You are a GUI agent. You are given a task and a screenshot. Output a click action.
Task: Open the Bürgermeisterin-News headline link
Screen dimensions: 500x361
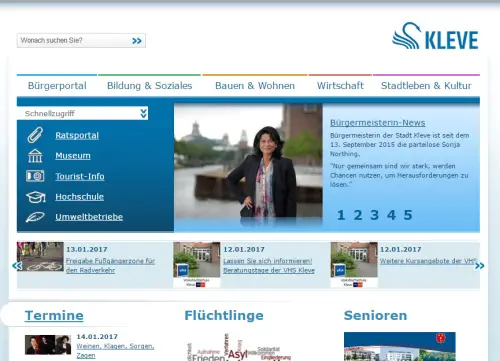click(x=378, y=123)
